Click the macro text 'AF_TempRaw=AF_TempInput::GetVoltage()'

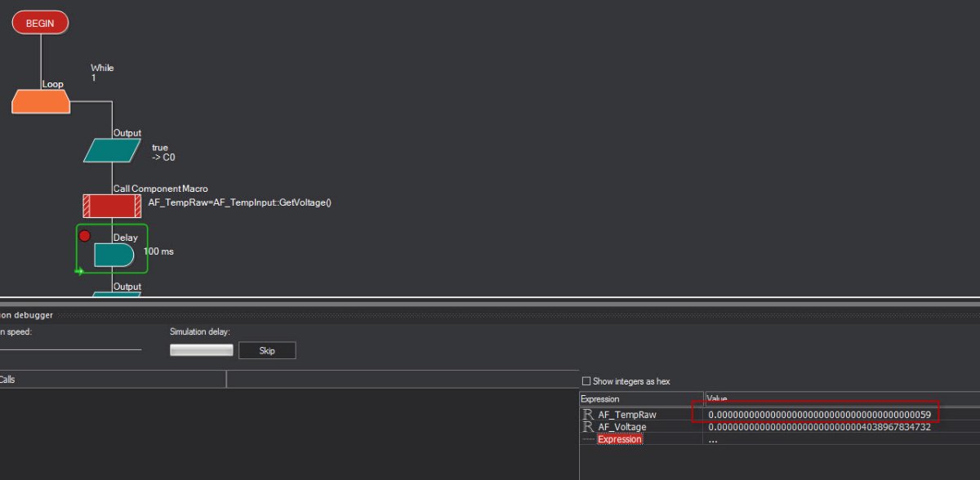[x=240, y=202]
